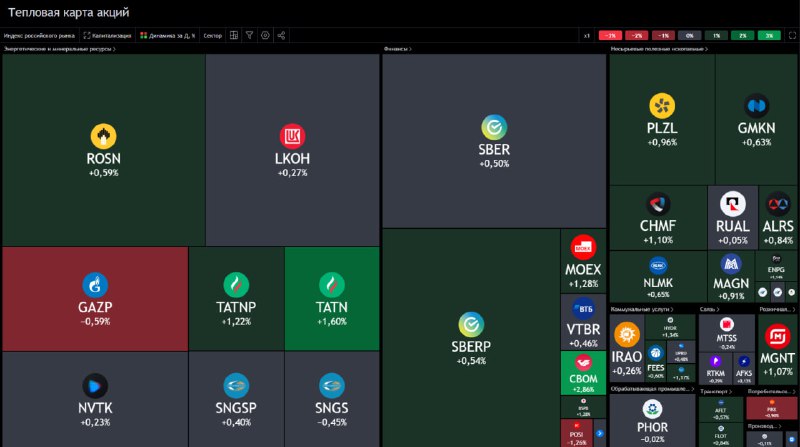Expand the Финансы sector header

click(397, 49)
